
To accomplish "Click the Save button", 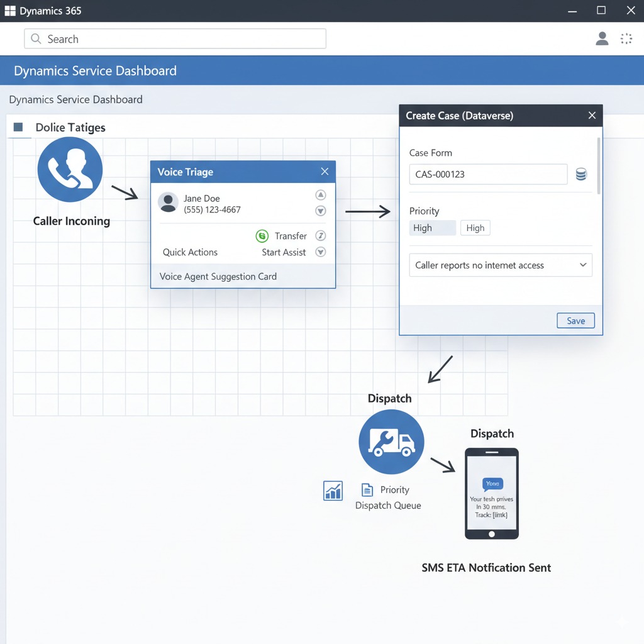I will (575, 321).
